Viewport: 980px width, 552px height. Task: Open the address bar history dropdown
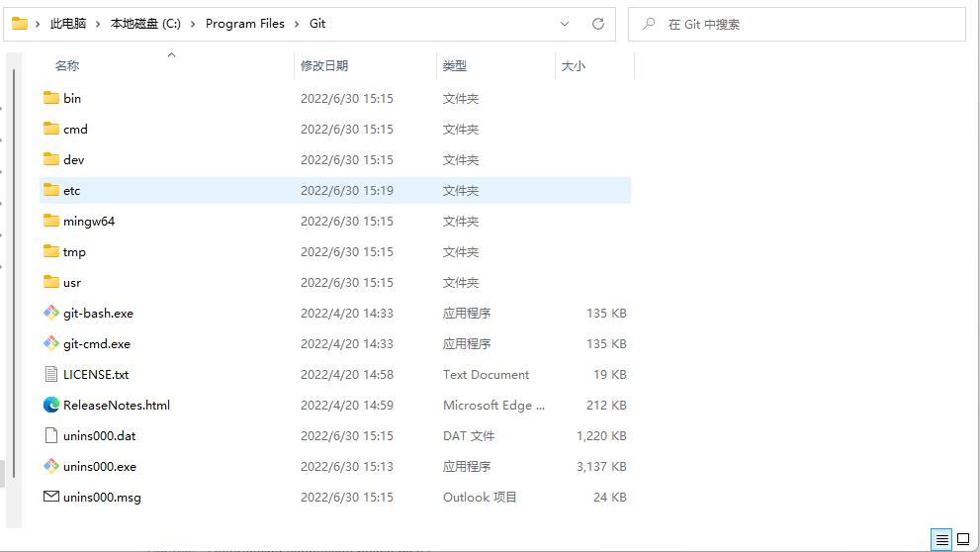tap(565, 24)
